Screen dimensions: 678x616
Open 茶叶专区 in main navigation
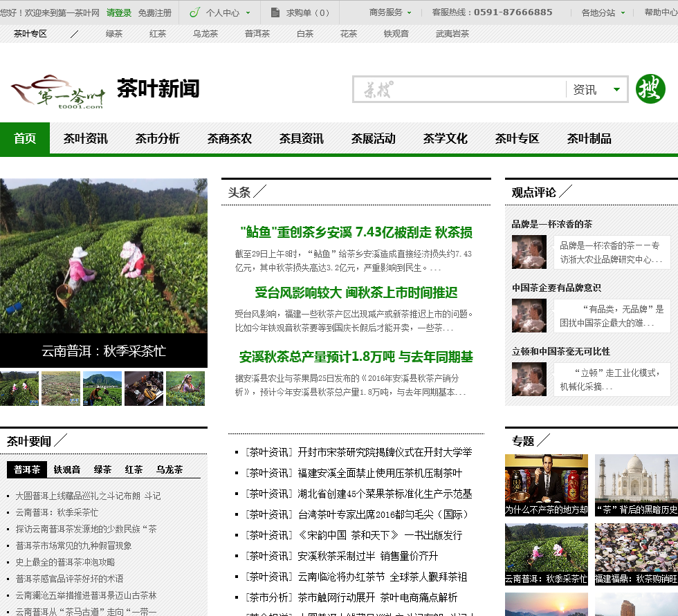(517, 138)
